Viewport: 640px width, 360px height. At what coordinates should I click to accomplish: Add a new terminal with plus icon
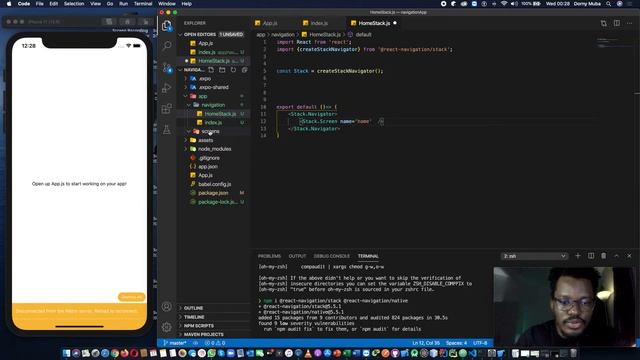tap(578, 256)
